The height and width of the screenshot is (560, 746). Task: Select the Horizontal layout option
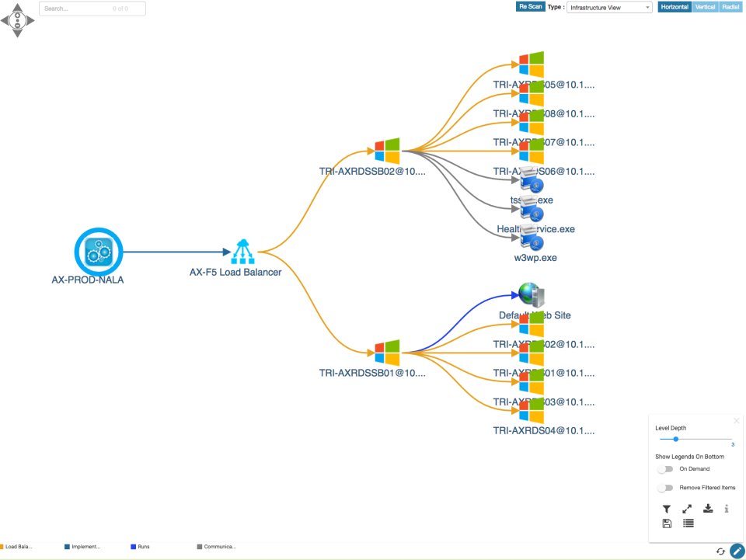pos(675,6)
